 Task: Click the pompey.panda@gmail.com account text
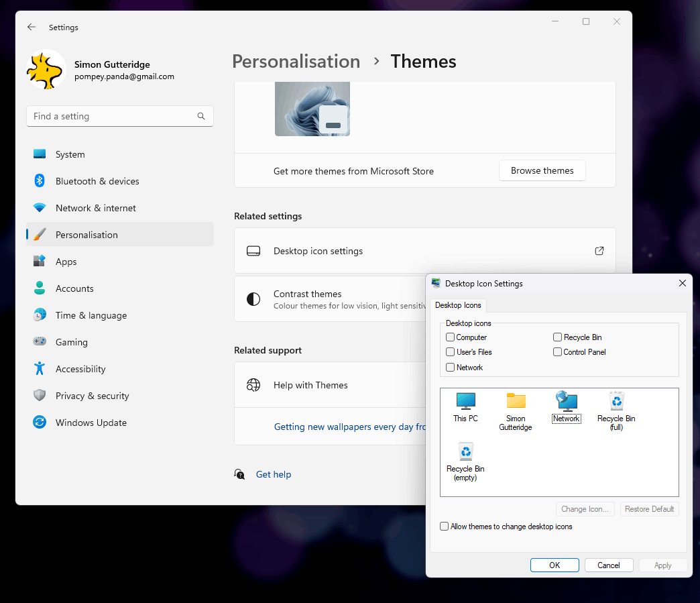click(x=124, y=76)
